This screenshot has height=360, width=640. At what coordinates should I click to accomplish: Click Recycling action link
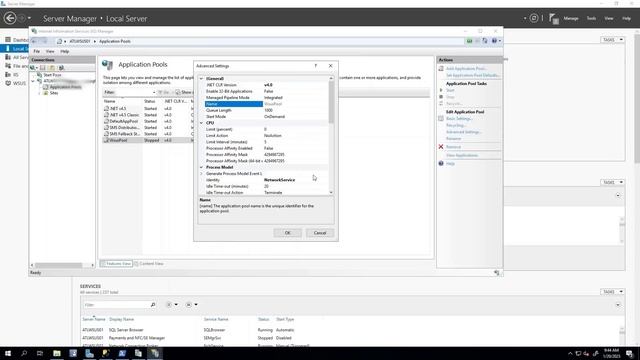click(x=456, y=125)
